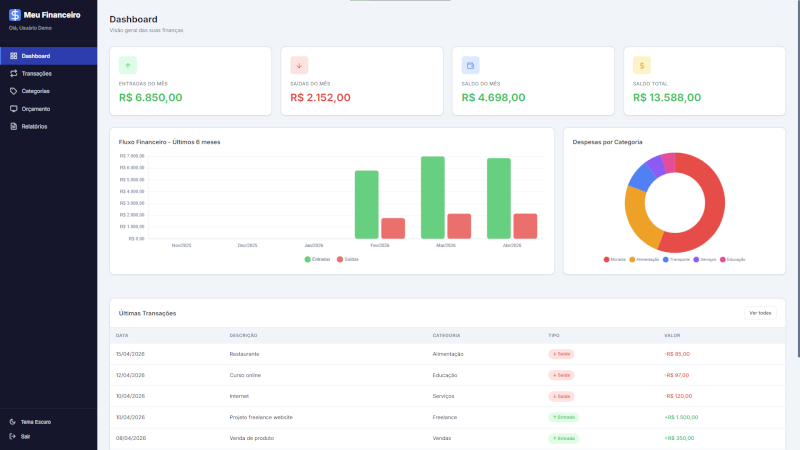Viewport: 800px width, 450px height.
Task: Click the blue wallet Saldo do Mês icon
Action: [x=470, y=65]
